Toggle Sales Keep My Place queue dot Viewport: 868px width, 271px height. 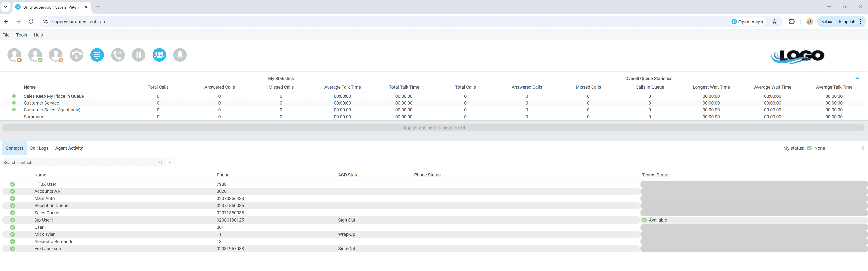click(x=14, y=96)
